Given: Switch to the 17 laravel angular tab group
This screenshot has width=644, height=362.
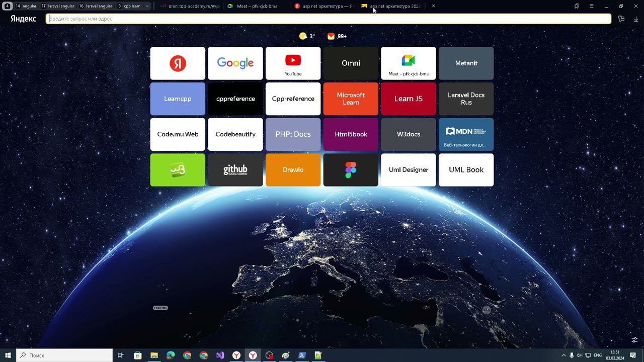Looking at the screenshot, I should click(57, 6).
